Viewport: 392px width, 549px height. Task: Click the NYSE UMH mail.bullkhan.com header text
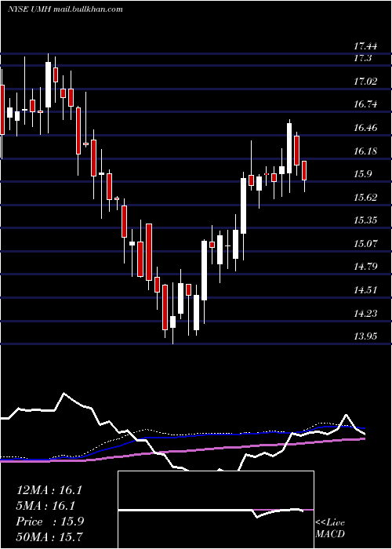coord(65,9)
